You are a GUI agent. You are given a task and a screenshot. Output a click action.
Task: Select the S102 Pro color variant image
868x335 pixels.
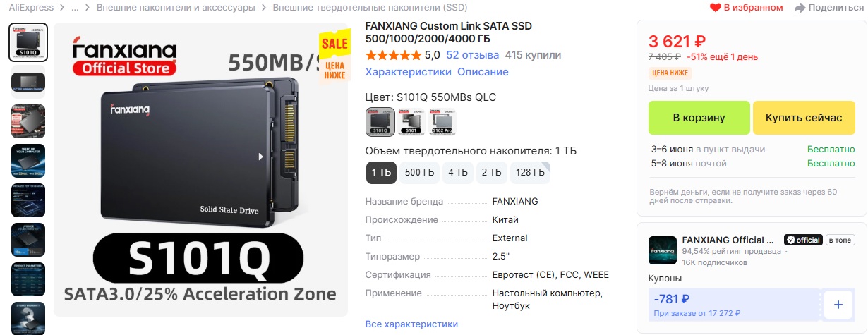point(442,121)
